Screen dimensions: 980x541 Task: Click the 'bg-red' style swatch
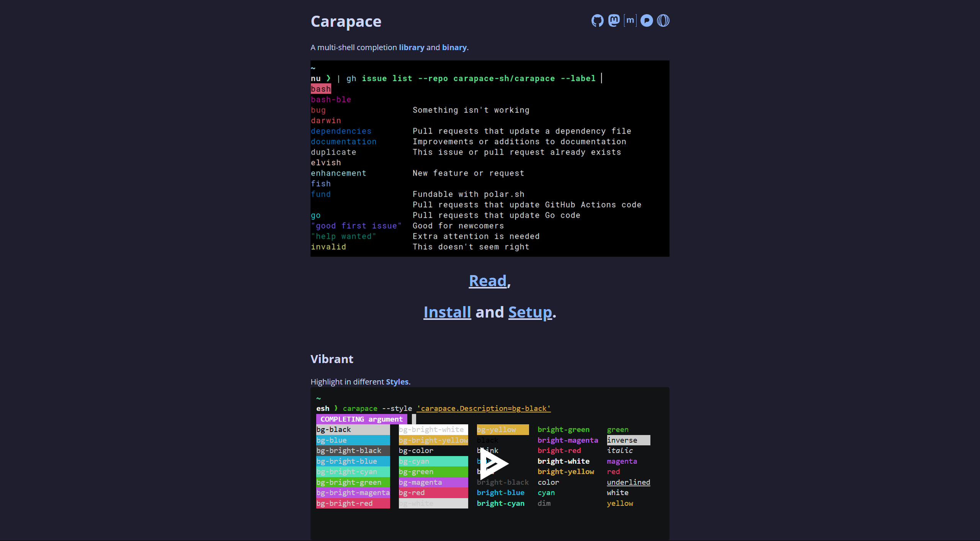point(433,493)
